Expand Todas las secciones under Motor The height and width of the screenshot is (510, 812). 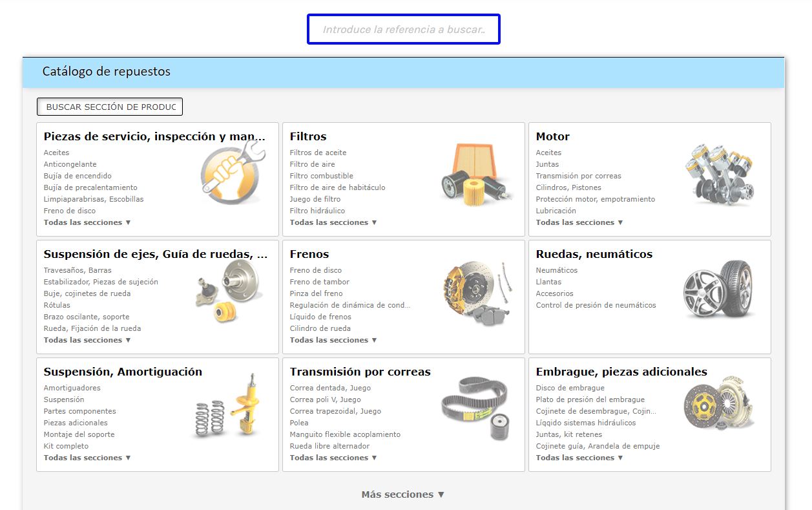(579, 222)
